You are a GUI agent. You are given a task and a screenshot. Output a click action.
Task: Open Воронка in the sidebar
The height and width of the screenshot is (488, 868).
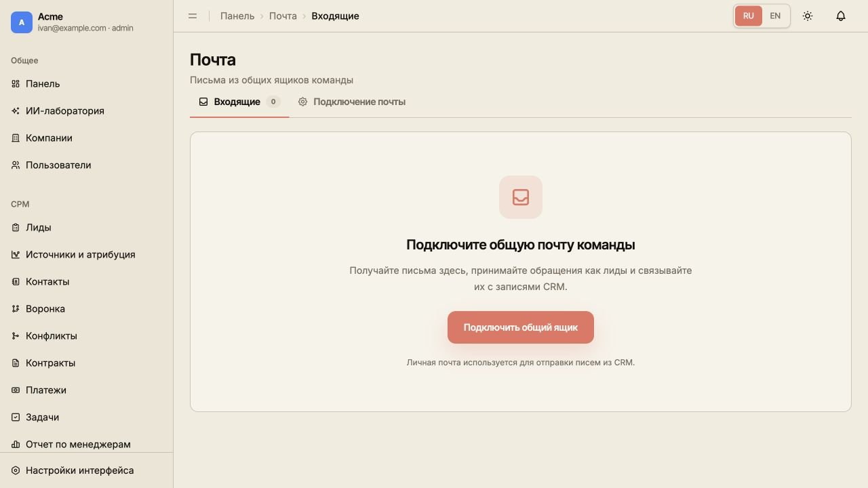pyautogui.click(x=87, y=309)
